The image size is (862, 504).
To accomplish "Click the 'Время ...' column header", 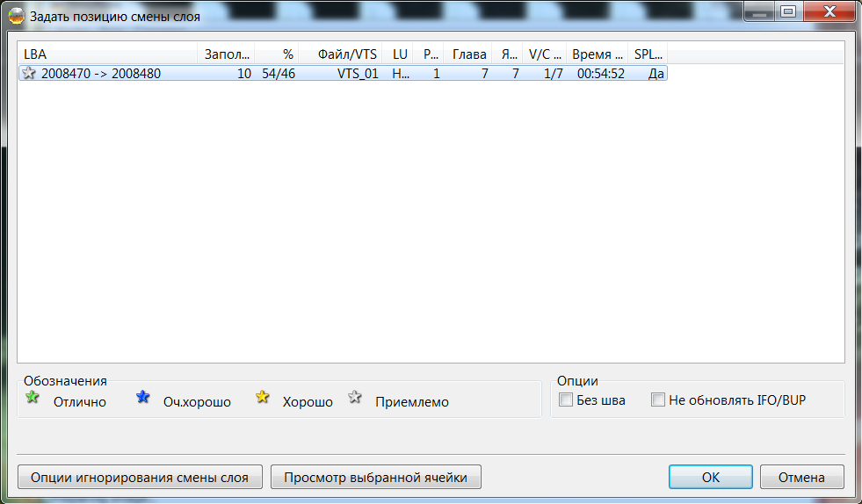I will (x=597, y=54).
